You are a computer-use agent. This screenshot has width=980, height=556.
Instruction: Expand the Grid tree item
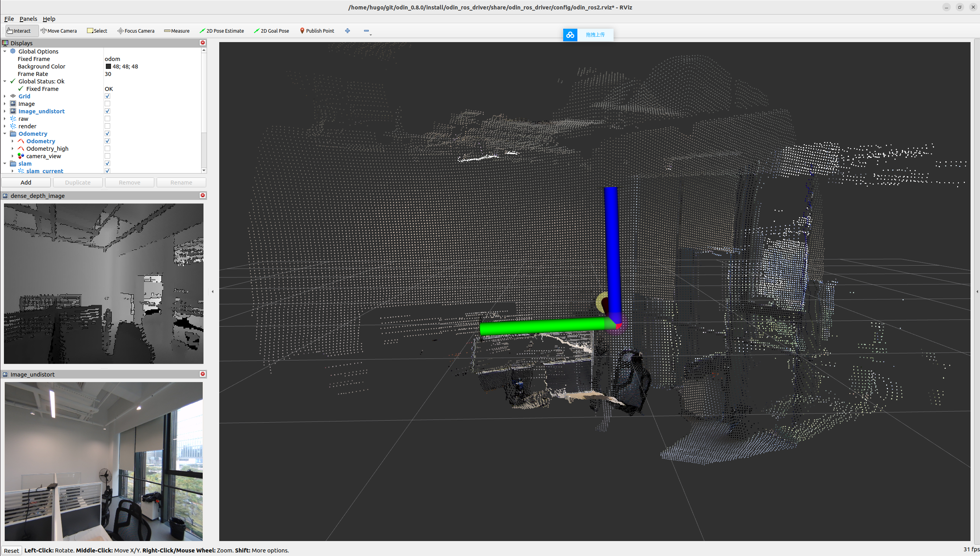(x=5, y=96)
